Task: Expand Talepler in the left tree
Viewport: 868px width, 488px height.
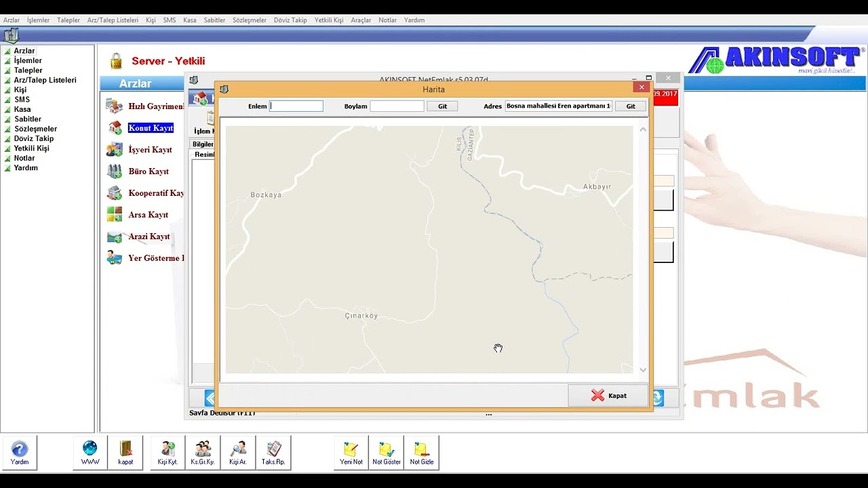Action: pos(7,70)
